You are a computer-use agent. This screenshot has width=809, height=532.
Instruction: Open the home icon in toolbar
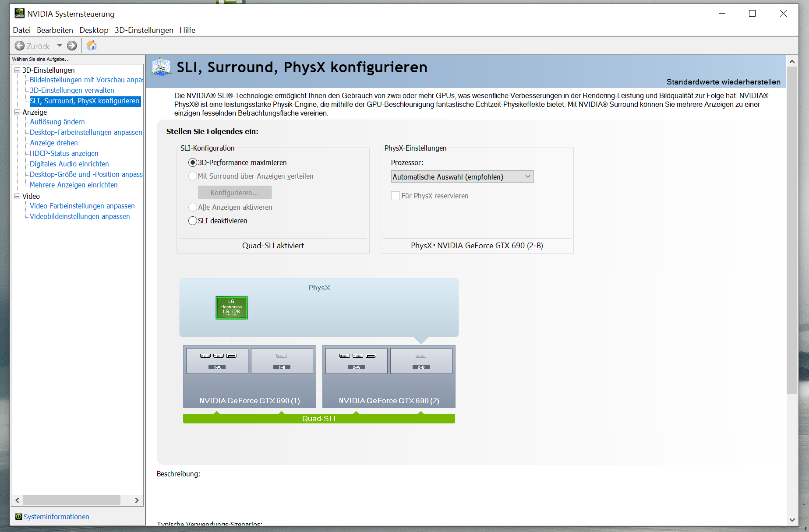92,46
